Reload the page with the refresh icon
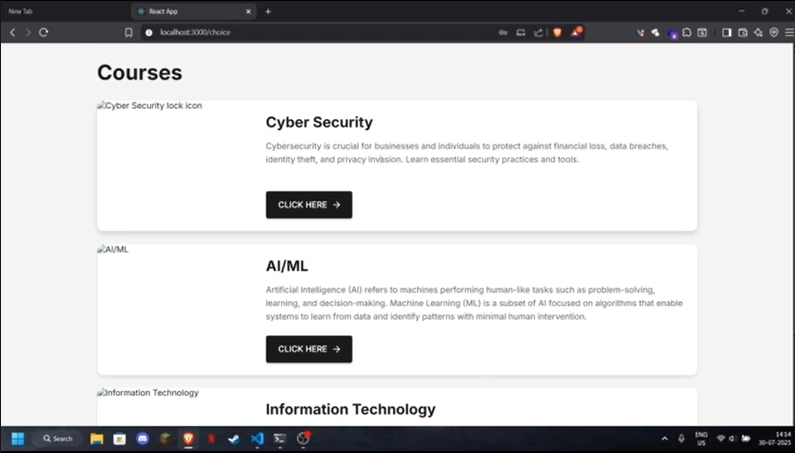 [x=44, y=32]
